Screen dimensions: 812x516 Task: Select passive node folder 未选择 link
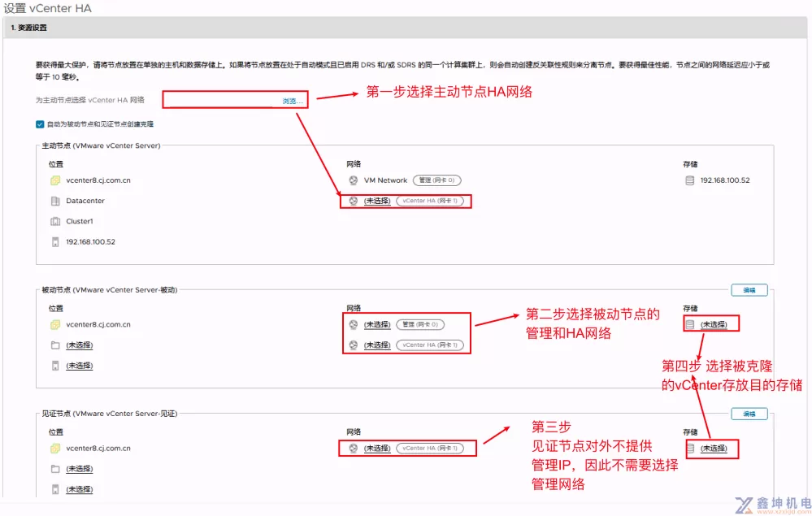click(x=79, y=345)
